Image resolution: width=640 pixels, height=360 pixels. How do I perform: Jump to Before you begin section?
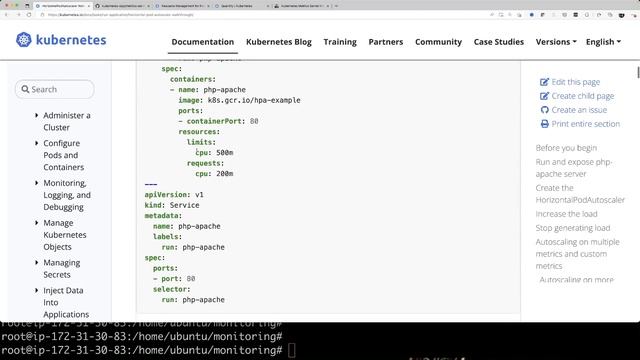566,148
